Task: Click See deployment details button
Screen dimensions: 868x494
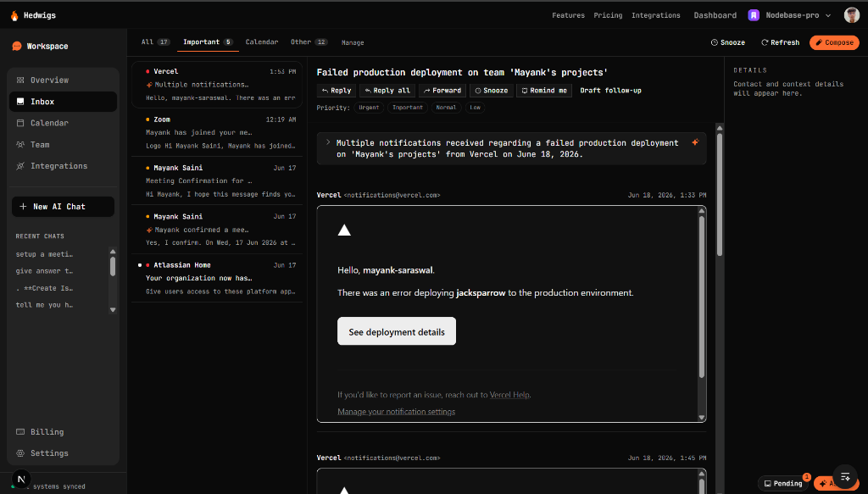Action: click(x=397, y=331)
